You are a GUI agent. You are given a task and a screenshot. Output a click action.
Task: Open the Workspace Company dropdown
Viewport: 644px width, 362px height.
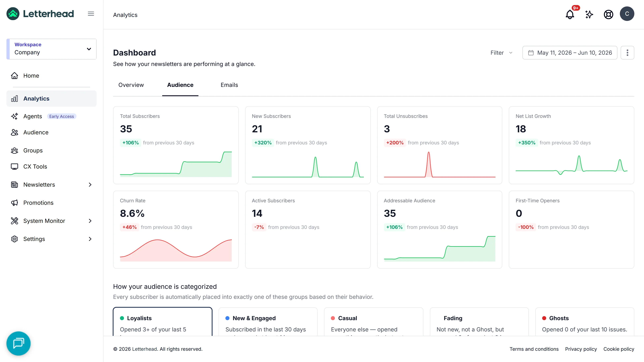[52, 49]
